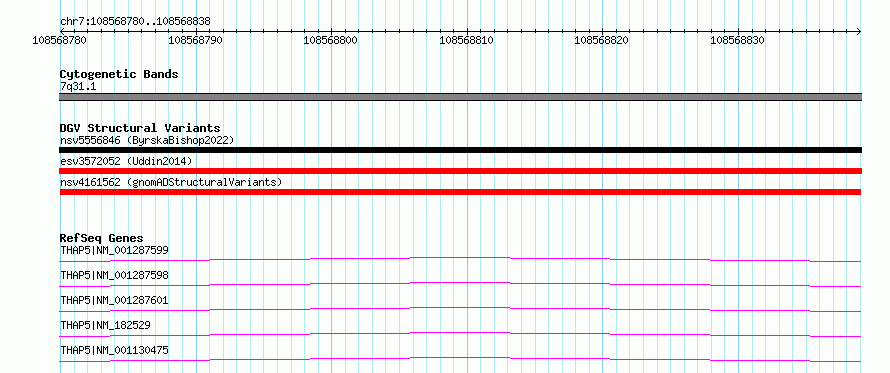Select the Cytogenetic Bands track title
Image resolution: width=890 pixels, height=373 pixels.
point(119,74)
